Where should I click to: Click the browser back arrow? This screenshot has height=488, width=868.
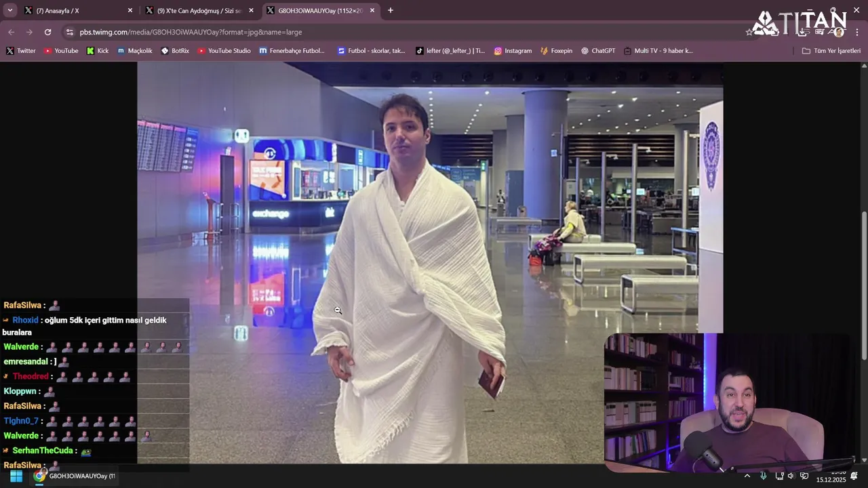pyautogui.click(x=12, y=32)
